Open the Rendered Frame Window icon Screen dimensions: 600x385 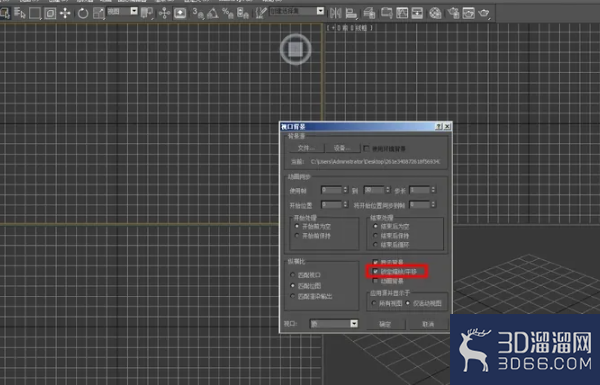(x=468, y=13)
